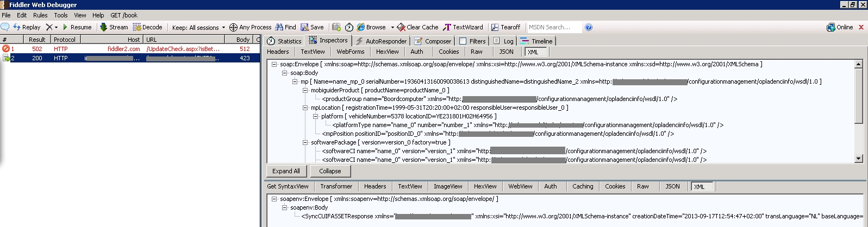Open Find sessions with the binoculars icon
The width and height of the screenshot is (868, 227).
(x=279, y=27)
